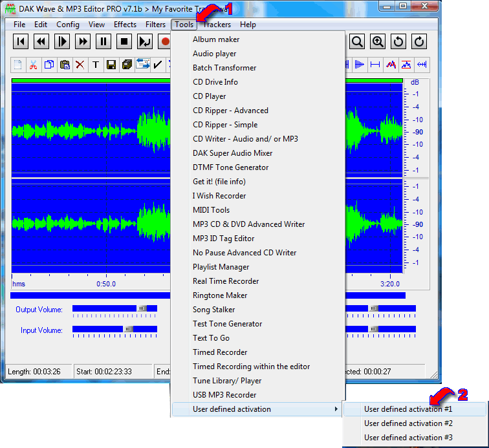Image resolution: width=489 pixels, height=448 pixels.
Task: Cut the selection with the scissors icon
Action: tap(34, 65)
